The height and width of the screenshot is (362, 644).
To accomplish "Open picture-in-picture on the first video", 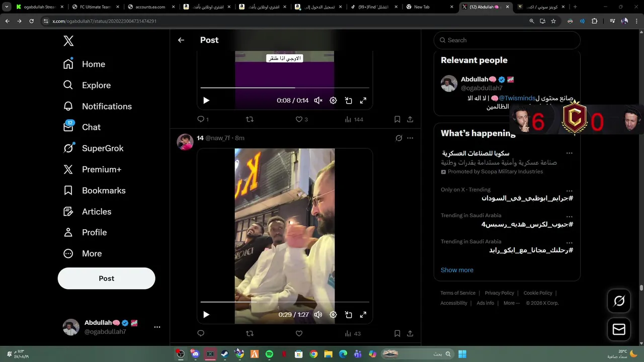I will [348, 101].
